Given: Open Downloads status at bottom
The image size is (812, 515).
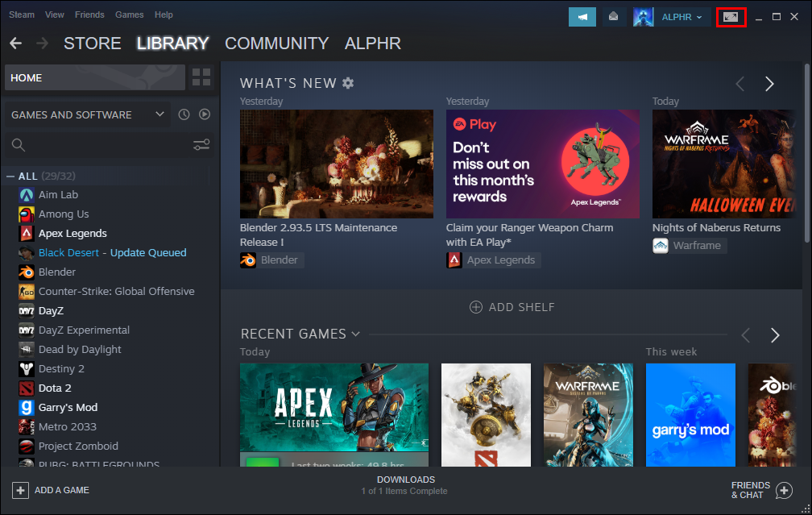Looking at the screenshot, I should pos(405,485).
